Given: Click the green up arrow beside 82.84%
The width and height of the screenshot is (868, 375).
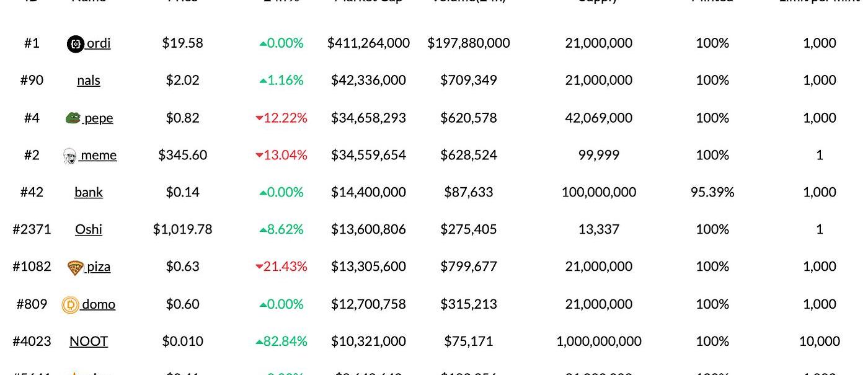Looking at the screenshot, I should point(259,342).
